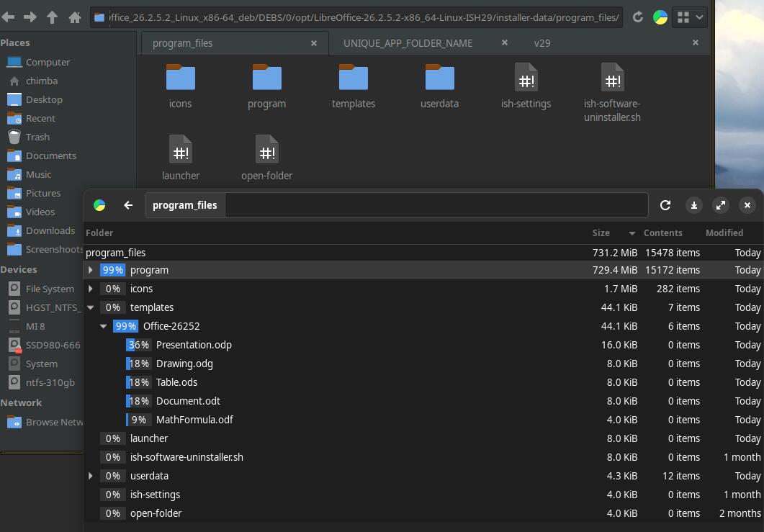Screen dimensions: 764x532
Task: Close the program_files tab
Action: coord(314,43)
